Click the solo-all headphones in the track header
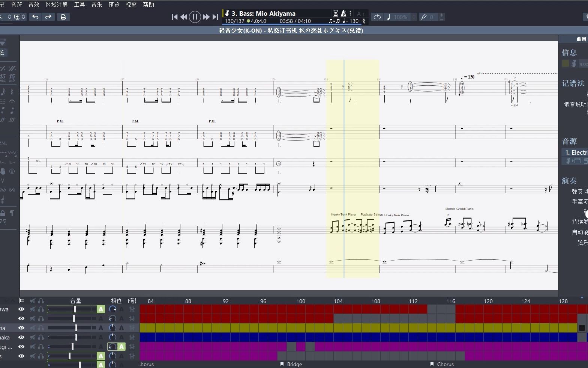The width and height of the screenshot is (588, 368). tap(40, 301)
